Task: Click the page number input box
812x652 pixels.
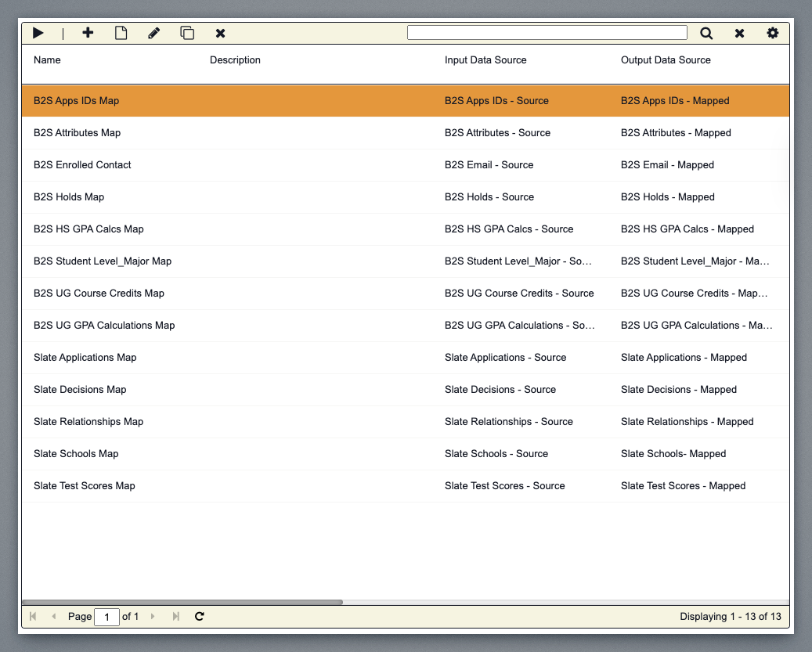Action: [106, 617]
